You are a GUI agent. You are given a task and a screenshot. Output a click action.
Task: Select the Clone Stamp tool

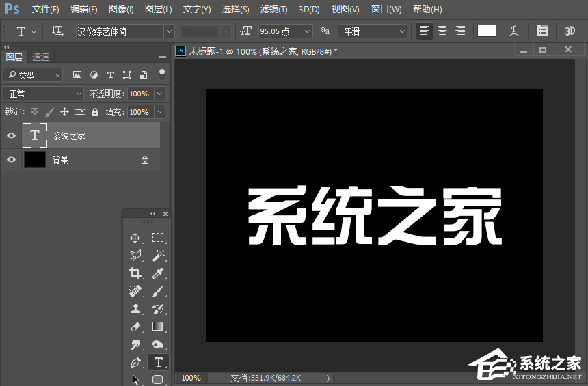pos(135,309)
